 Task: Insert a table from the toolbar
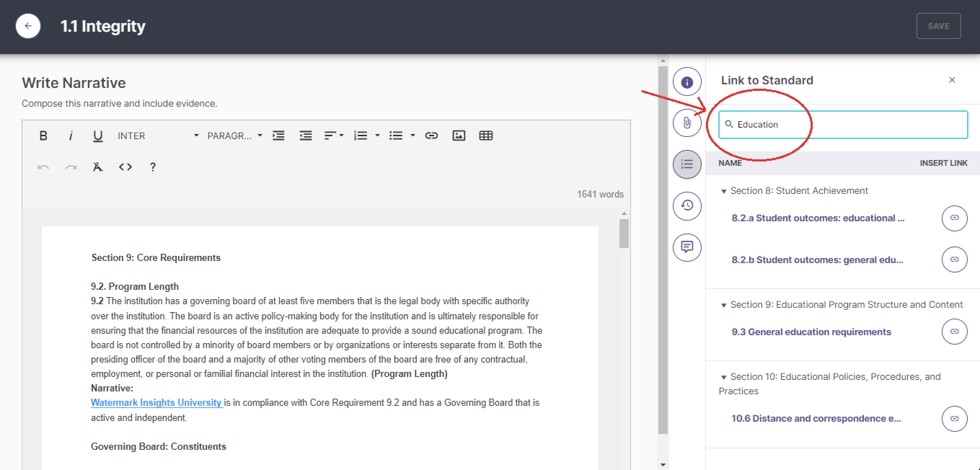[486, 136]
